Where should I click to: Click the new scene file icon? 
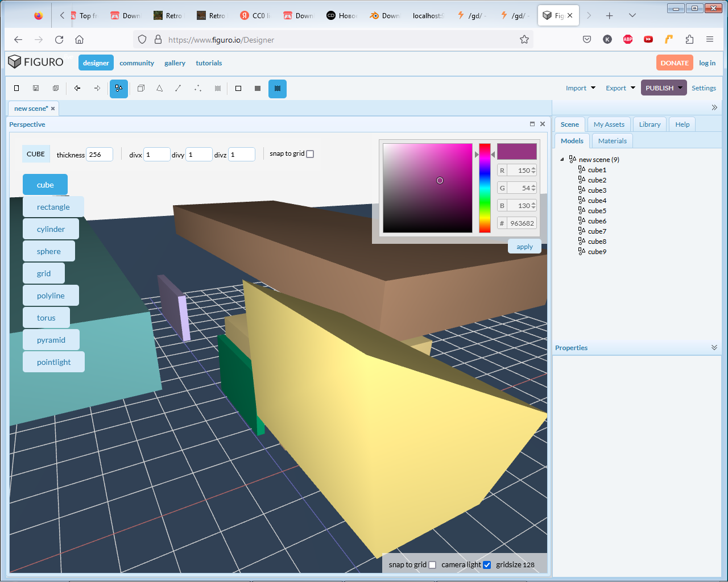click(x=16, y=88)
